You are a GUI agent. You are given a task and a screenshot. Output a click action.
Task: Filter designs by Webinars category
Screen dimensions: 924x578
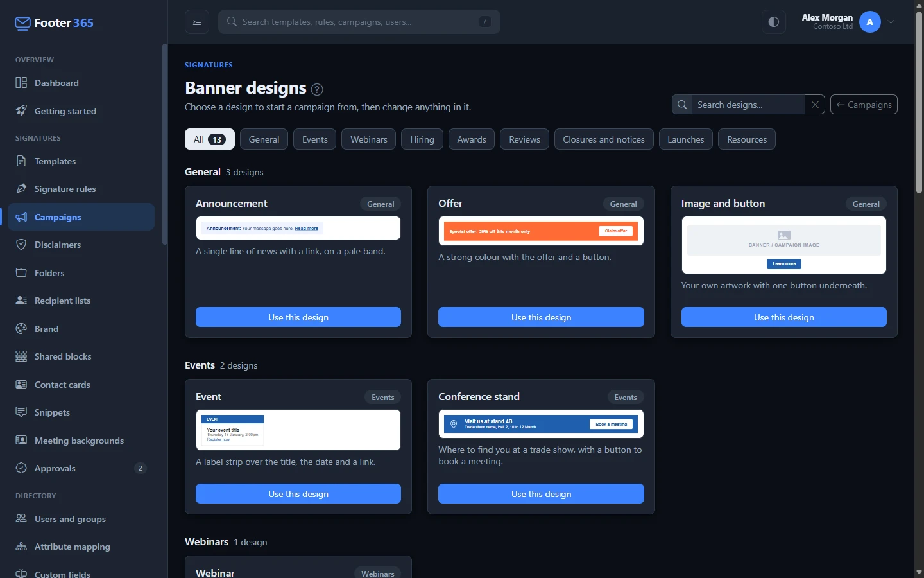(x=369, y=139)
